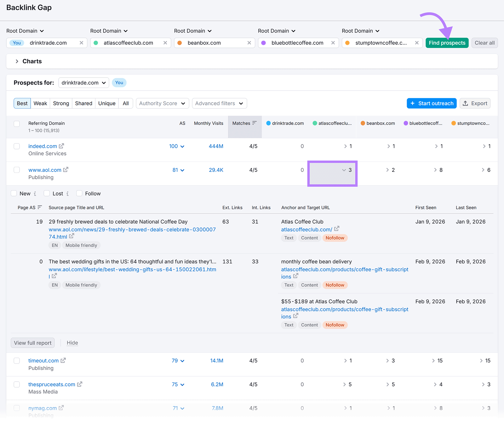Open www.aol.com via its external link icon
This screenshot has width=504, height=421.
(66, 169)
